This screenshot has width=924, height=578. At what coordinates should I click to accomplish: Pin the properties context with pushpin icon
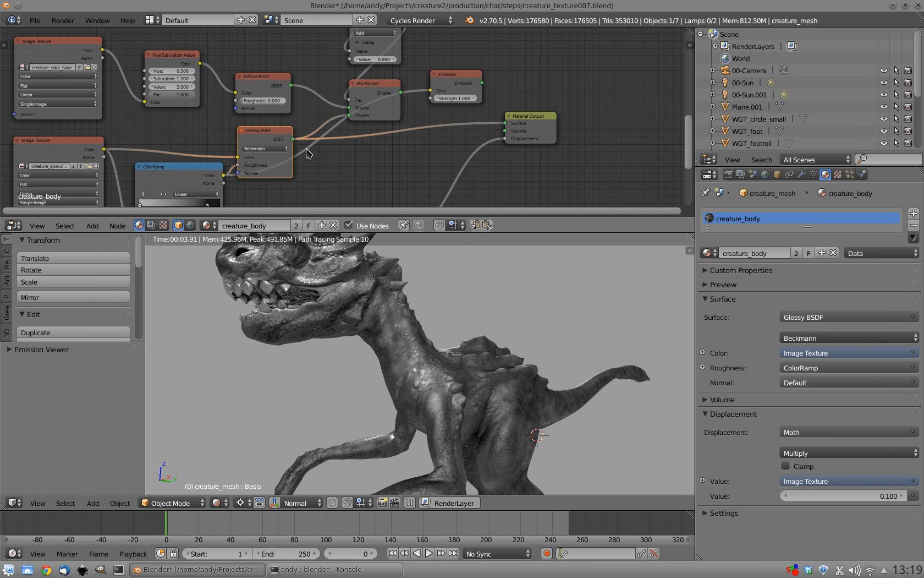pos(706,193)
